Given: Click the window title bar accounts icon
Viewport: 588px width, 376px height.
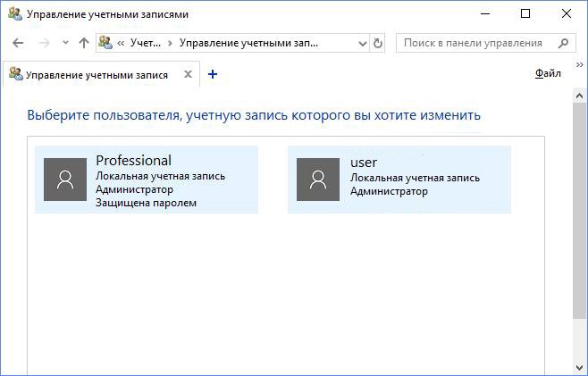Looking at the screenshot, I should coord(15,13).
